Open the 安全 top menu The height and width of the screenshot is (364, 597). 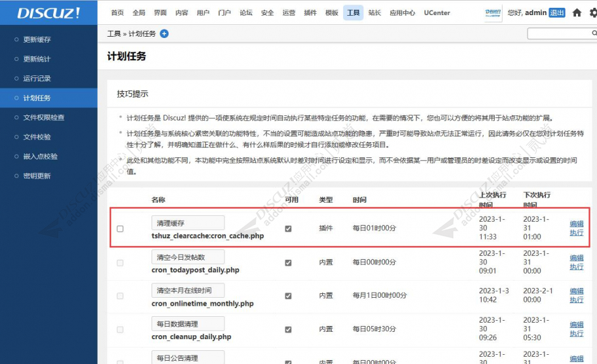(267, 12)
